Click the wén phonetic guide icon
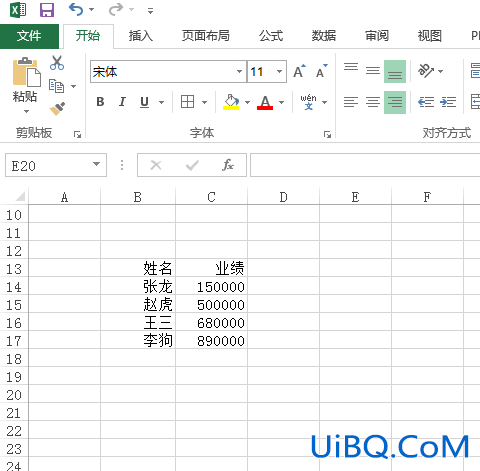 click(308, 102)
